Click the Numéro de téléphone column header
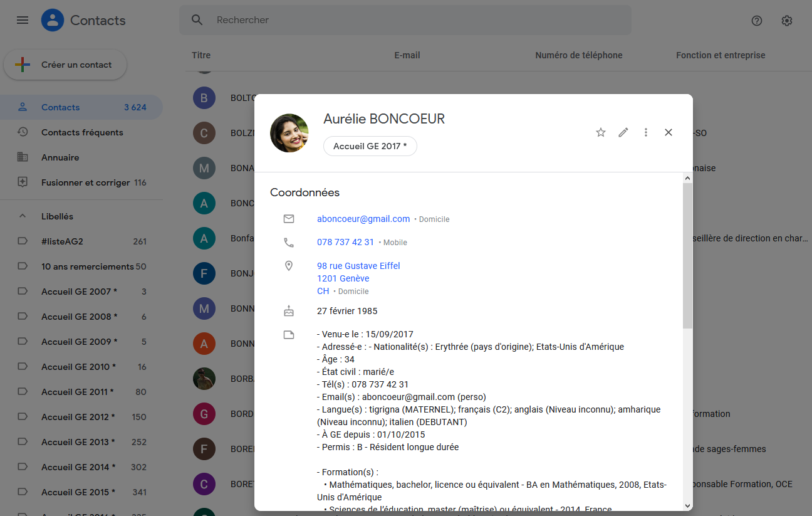Image resolution: width=812 pixels, height=516 pixels. [579, 55]
